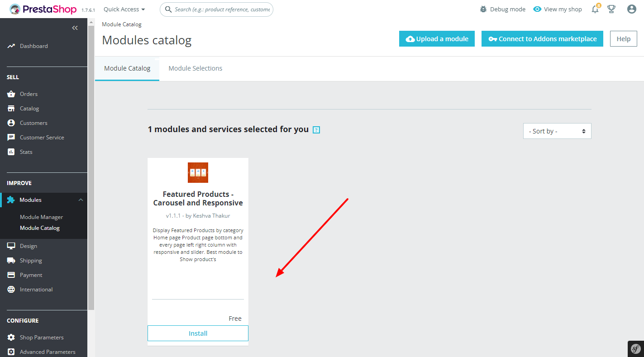Click the Dashboard trend icon
Image resolution: width=644 pixels, height=357 pixels.
click(x=11, y=46)
